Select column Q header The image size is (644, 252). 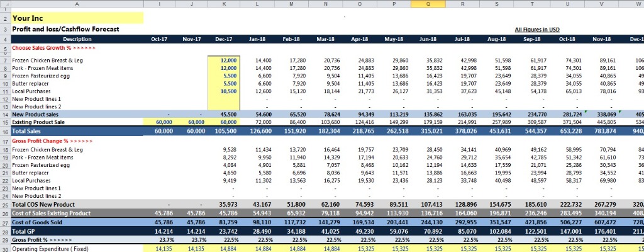(x=428, y=4)
